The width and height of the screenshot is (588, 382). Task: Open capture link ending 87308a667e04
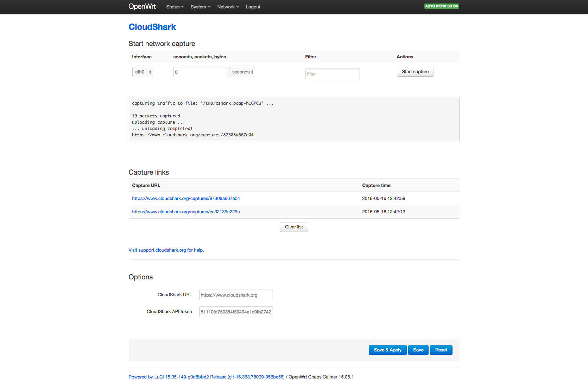186,199
